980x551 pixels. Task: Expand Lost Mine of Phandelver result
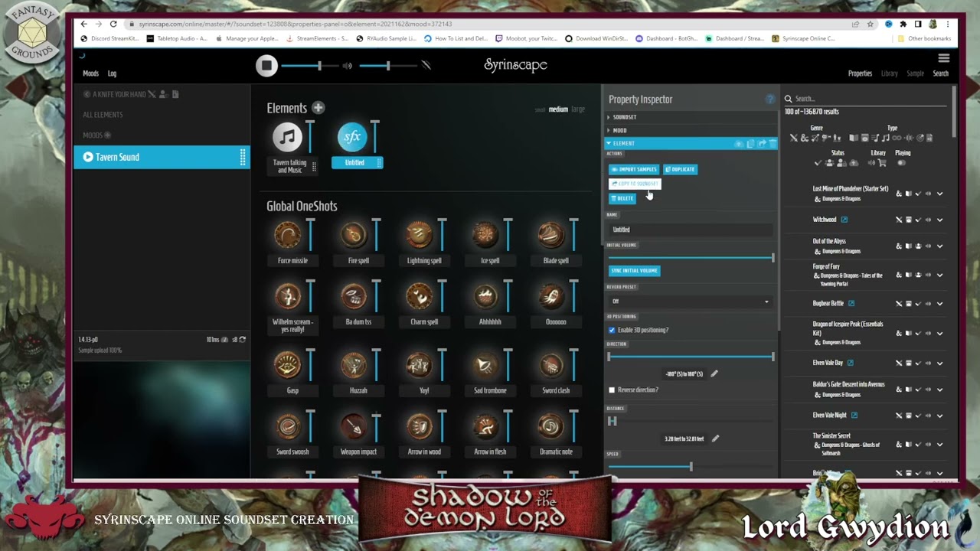(x=939, y=194)
